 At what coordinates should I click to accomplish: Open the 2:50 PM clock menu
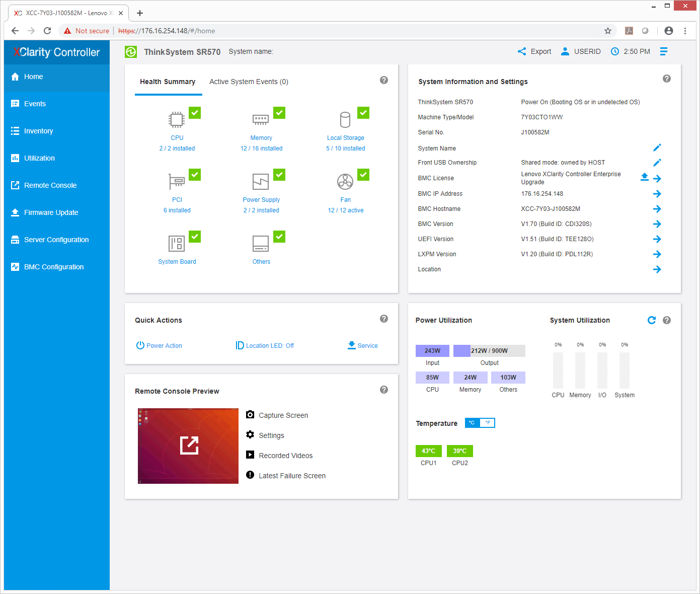pyautogui.click(x=630, y=51)
